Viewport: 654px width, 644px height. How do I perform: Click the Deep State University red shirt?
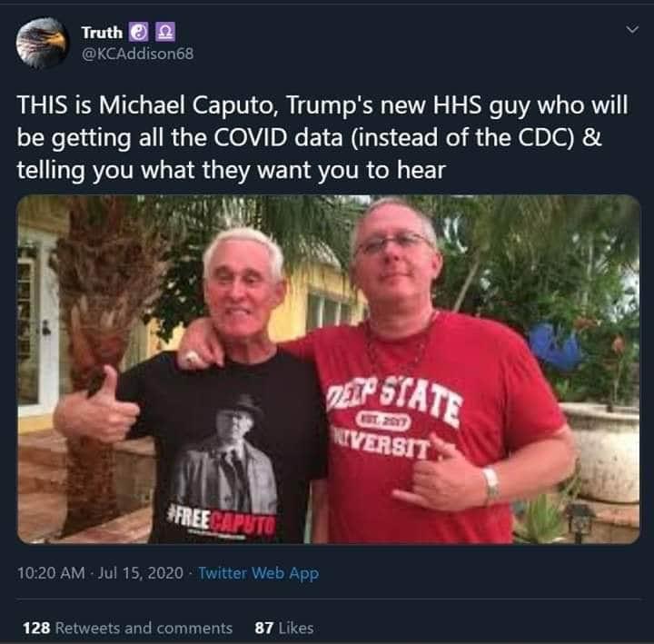[x=430, y=430]
